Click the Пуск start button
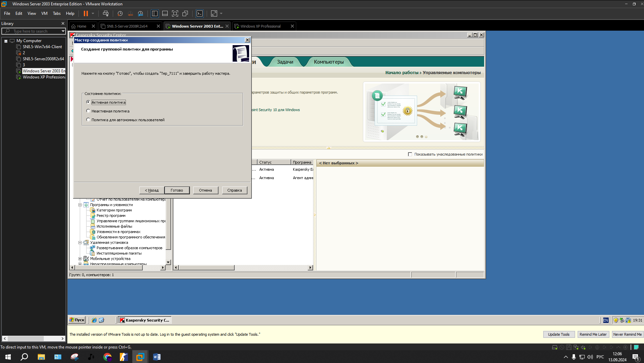Screen dimensions: 644x363 [x=77, y=320]
